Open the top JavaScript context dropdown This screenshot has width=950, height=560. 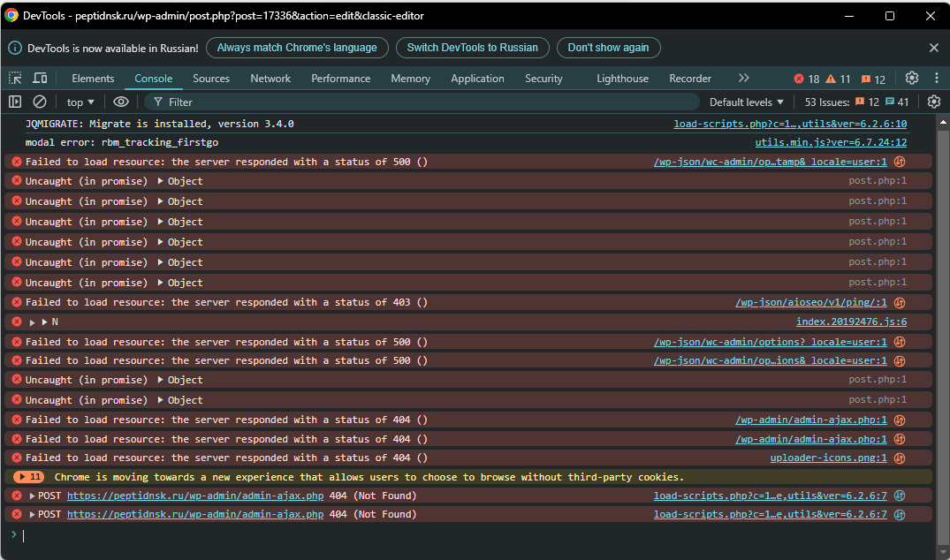point(80,102)
